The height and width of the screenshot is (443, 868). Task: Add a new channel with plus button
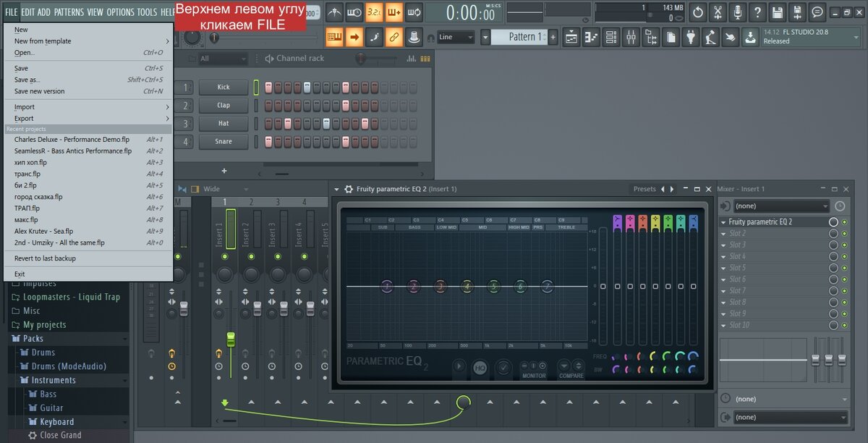pyautogui.click(x=224, y=171)
